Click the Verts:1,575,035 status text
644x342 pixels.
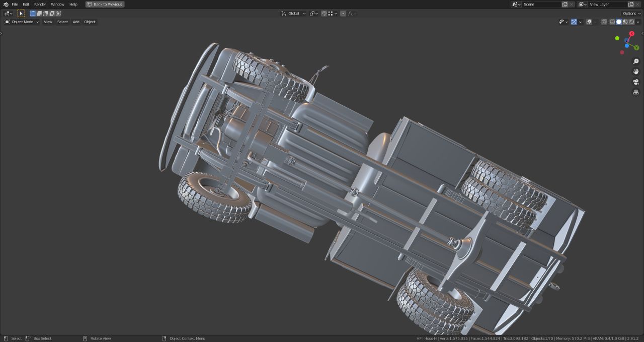click(x=454, y=338)
